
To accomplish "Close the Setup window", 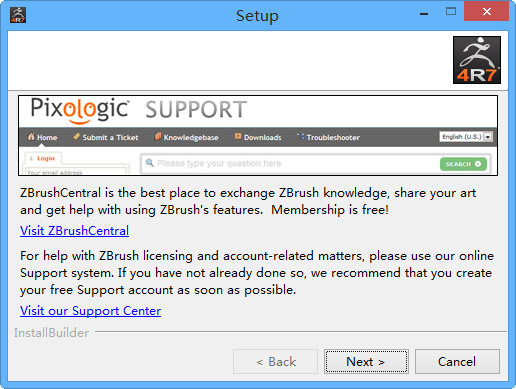I will point(486,12).
